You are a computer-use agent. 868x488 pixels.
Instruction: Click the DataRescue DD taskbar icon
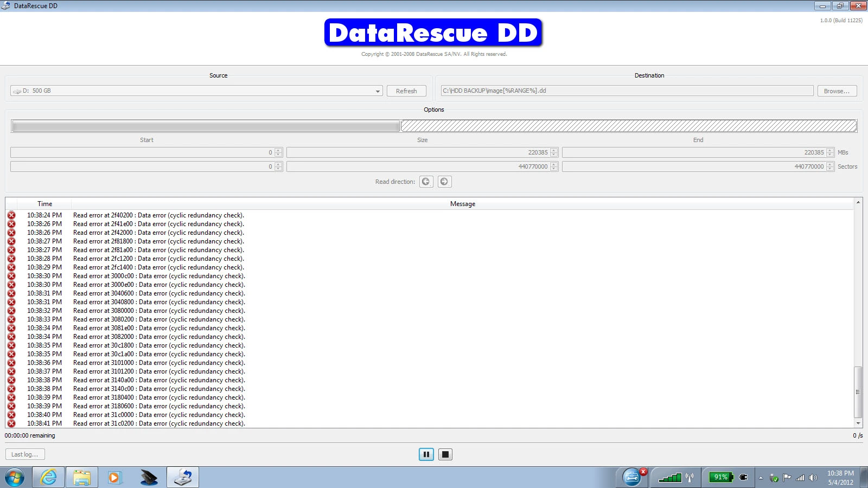click(x=183, y=478)
